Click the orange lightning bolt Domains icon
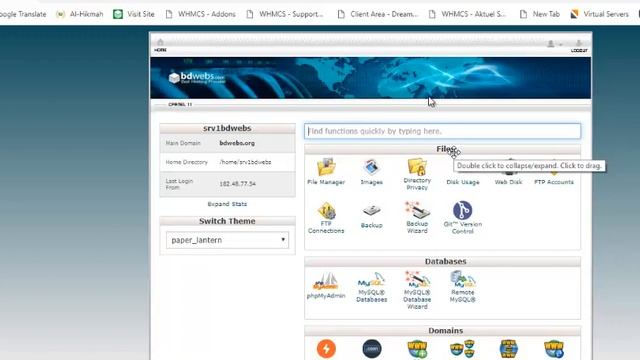The height and width of the screenshot is (360, 640). coord(326,349)
